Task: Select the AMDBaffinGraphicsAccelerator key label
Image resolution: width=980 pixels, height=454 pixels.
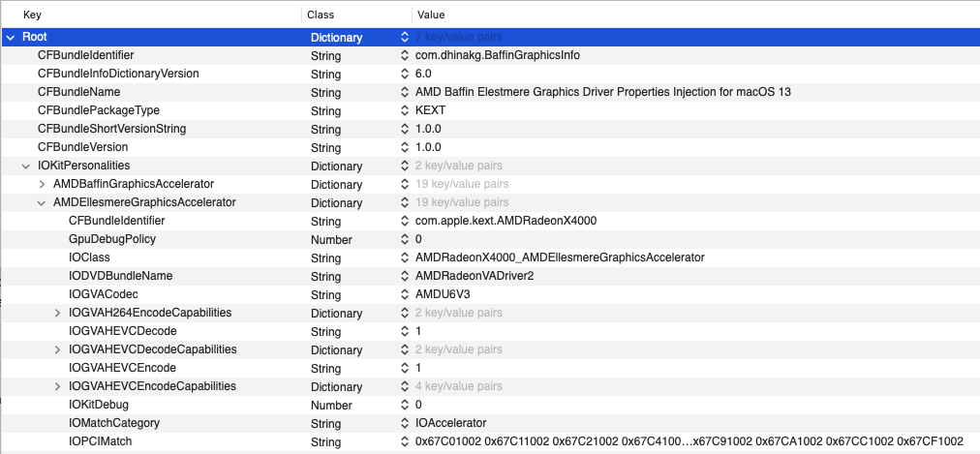Action: click(134, 184)
